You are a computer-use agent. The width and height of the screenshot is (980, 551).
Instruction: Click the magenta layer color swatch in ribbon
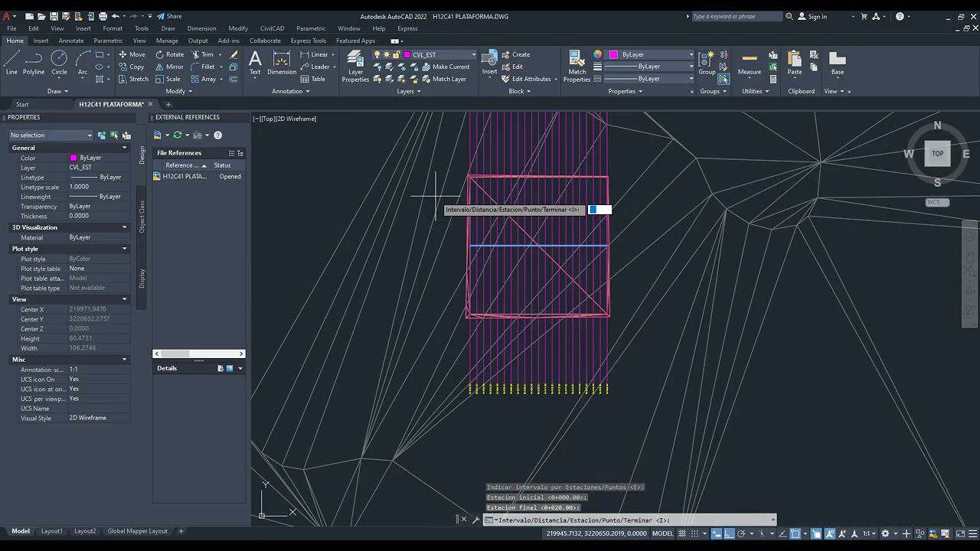408,54
